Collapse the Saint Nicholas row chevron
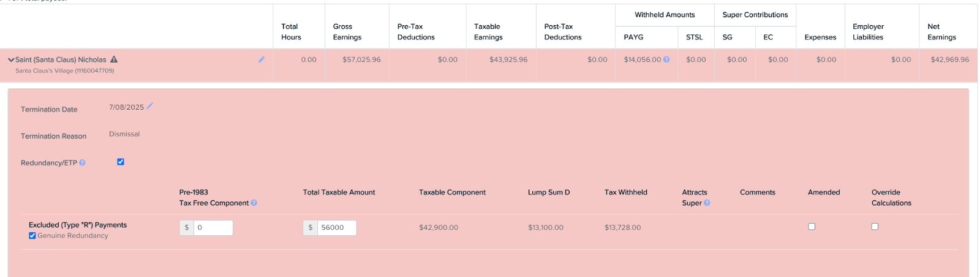Screen dimensions: 980x277 [11, 60]
